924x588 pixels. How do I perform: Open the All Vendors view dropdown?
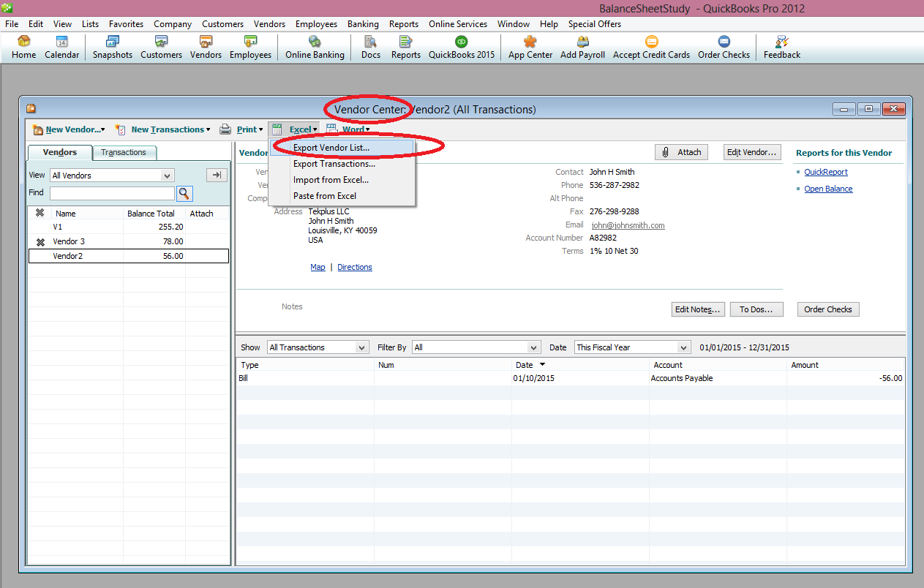point(111,175)
